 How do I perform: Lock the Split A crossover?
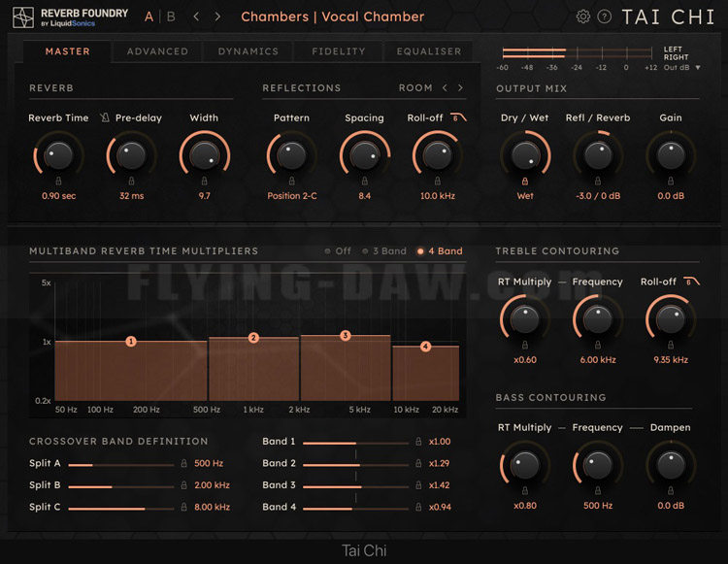click(x=183, y=463)
